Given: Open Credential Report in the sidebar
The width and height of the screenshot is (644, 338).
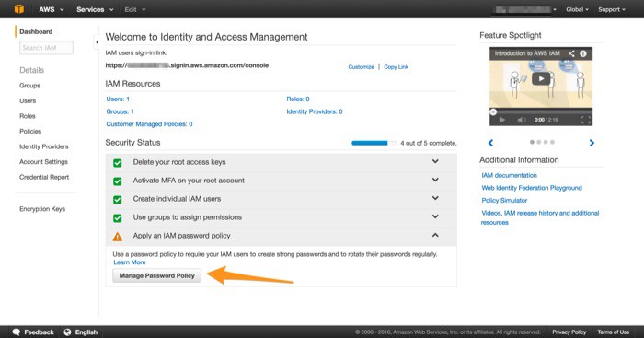Looking at the screenshot, I should [x=44, y=177].
